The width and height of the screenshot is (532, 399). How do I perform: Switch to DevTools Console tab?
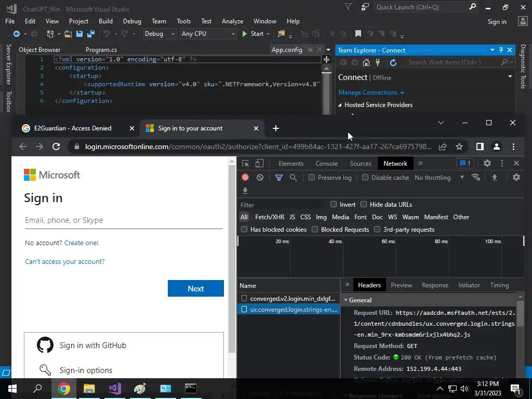326,164
